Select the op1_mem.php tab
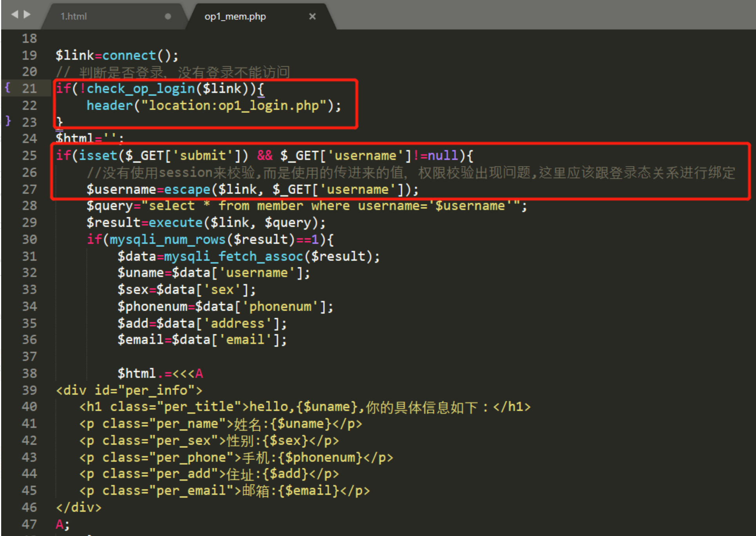The height and width of the screenshot is (536, 756). click(x=235, y=16)
